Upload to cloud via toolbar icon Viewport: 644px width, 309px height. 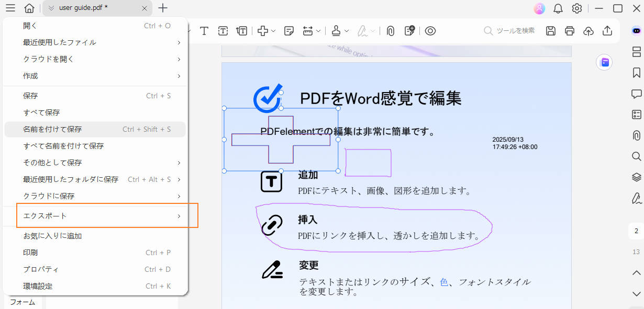tap(589, 31)
